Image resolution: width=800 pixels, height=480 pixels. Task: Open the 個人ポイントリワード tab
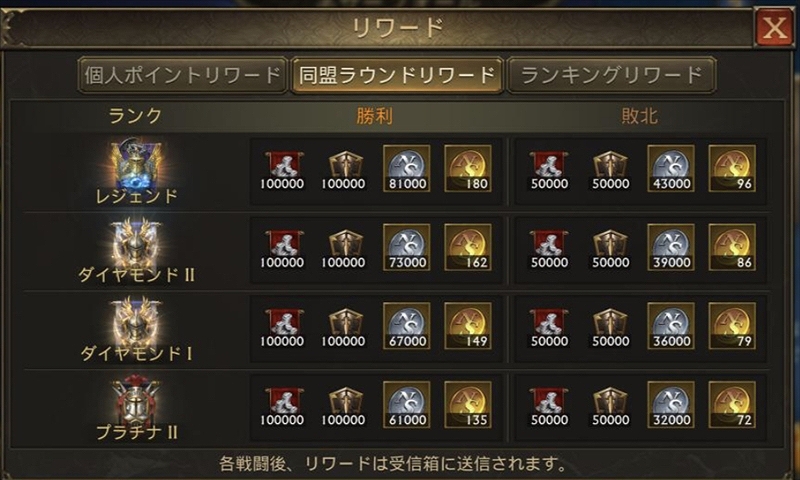(183, 75)
